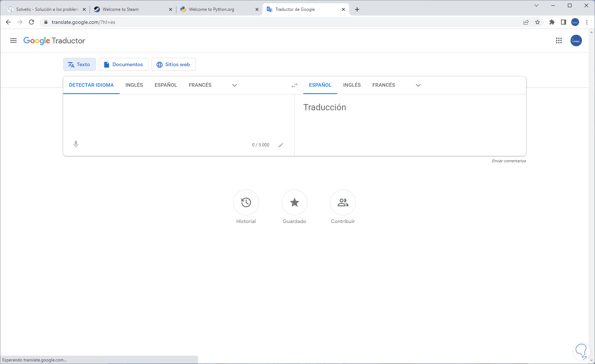Select Español as target language

(320, 85)
